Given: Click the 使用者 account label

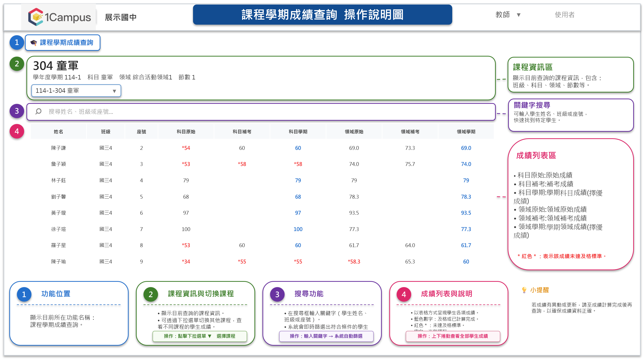Looking at the screenshot, I should tap(565, 15).
